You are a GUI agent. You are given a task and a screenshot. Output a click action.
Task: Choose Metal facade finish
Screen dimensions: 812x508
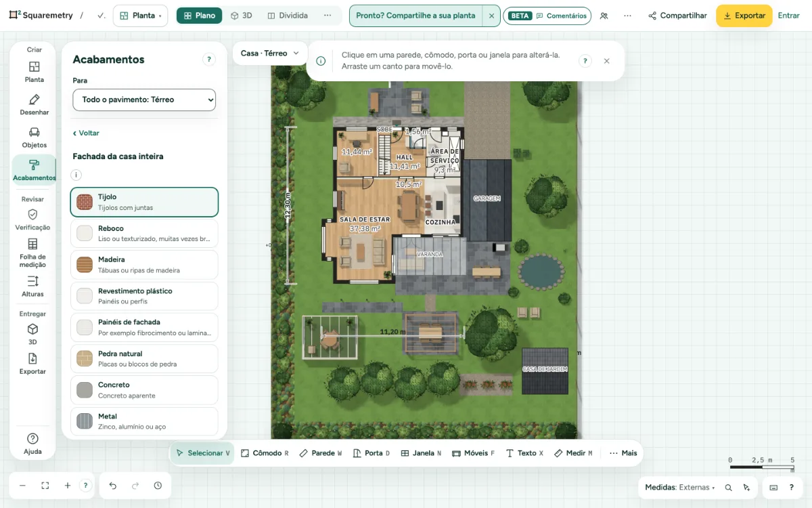pos(144,421)
